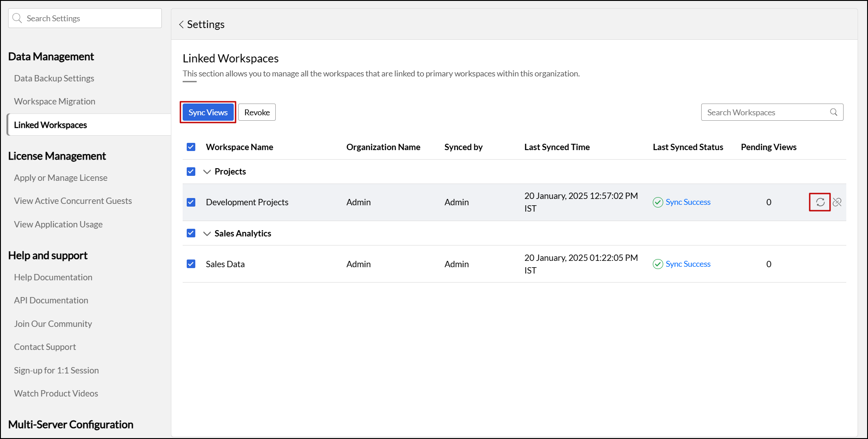
Task: Click the green success icon for Development Projects
Action: point(658,202)
